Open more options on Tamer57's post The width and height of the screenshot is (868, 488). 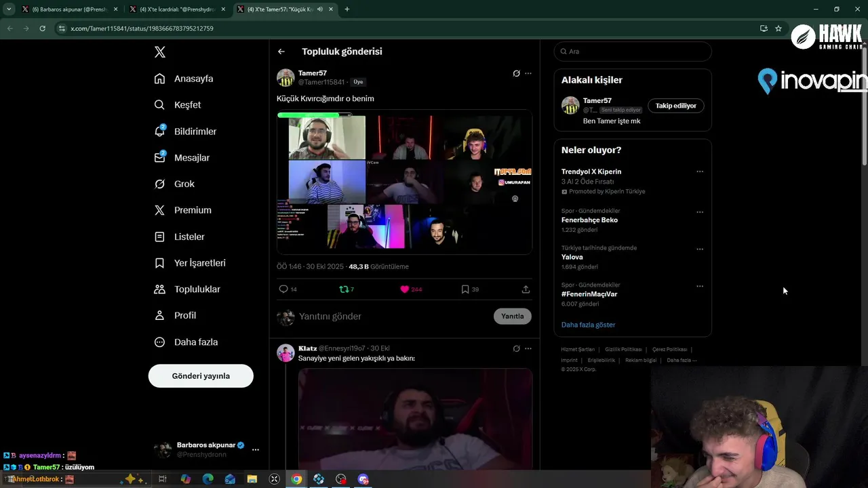pyautogui.click(x=528, y=73)
